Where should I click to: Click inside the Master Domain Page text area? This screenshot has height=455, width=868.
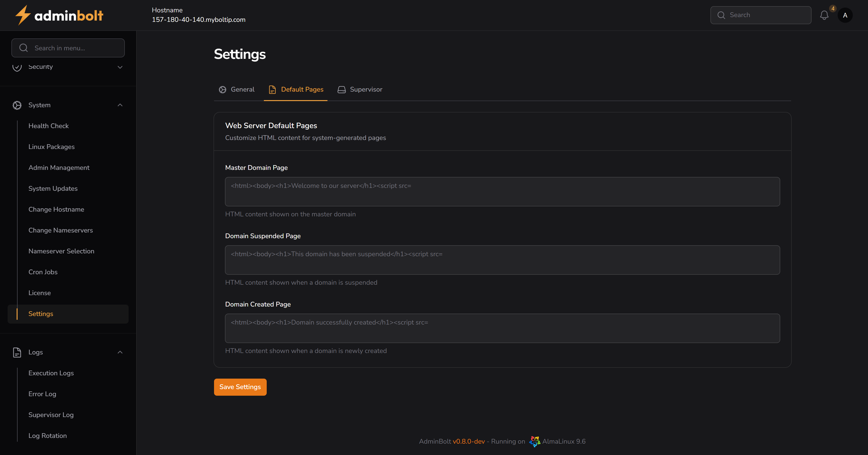(x=502, y=192)
